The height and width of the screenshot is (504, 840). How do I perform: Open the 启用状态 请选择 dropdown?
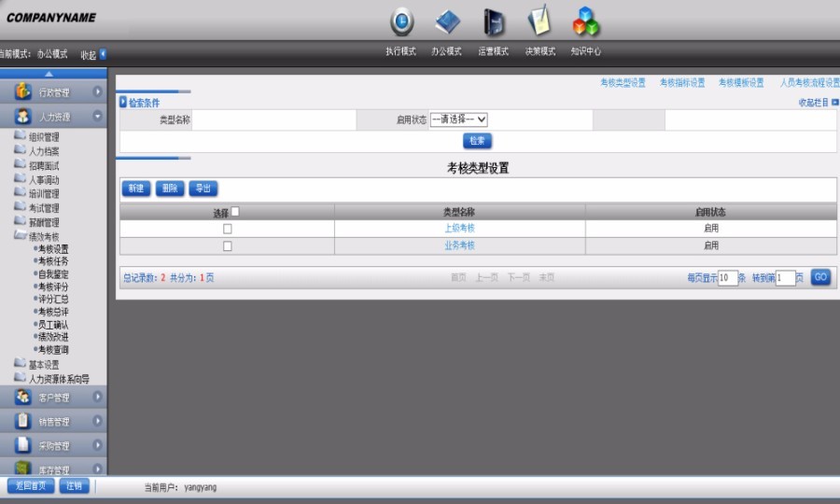click(458, 119)
